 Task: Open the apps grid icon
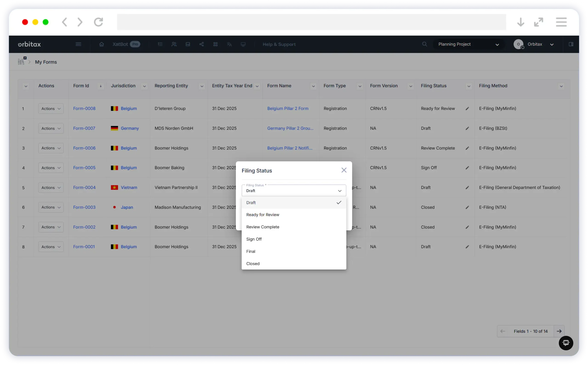coord(215,44)
